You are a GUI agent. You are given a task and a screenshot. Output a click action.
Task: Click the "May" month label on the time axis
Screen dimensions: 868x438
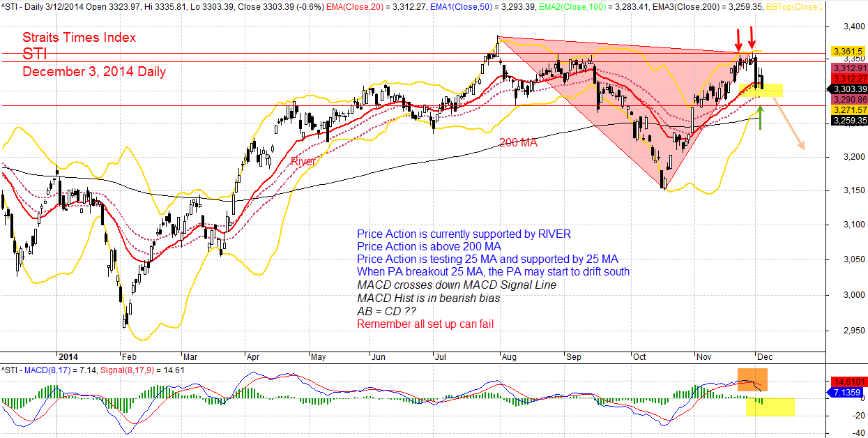click(317, 356)
